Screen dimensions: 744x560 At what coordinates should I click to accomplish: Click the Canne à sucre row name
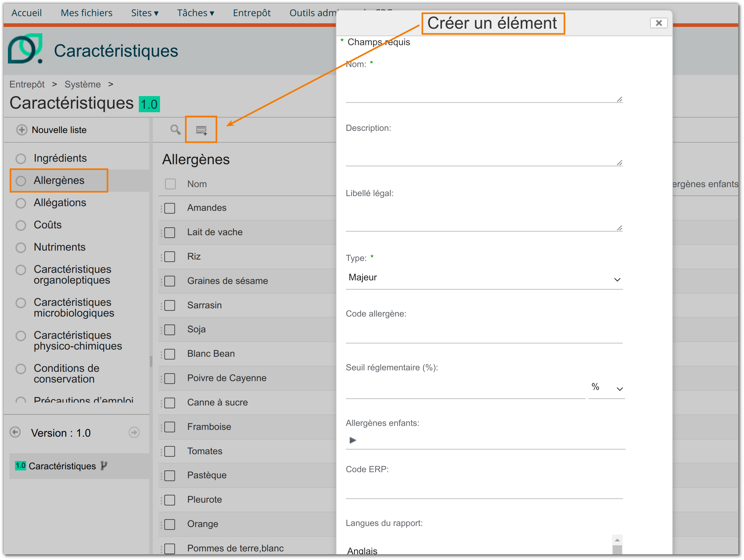(x=217, y=402)
